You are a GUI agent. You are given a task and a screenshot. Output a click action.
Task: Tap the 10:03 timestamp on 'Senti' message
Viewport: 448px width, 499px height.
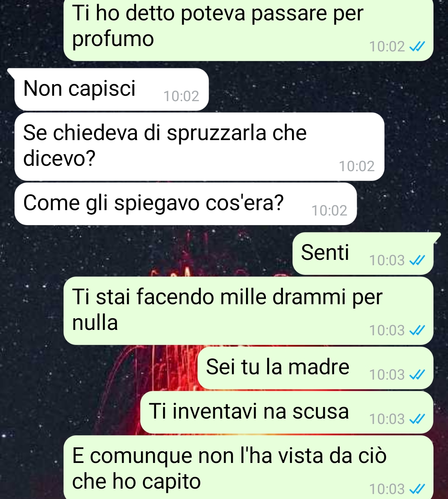[x=387, y=260]
